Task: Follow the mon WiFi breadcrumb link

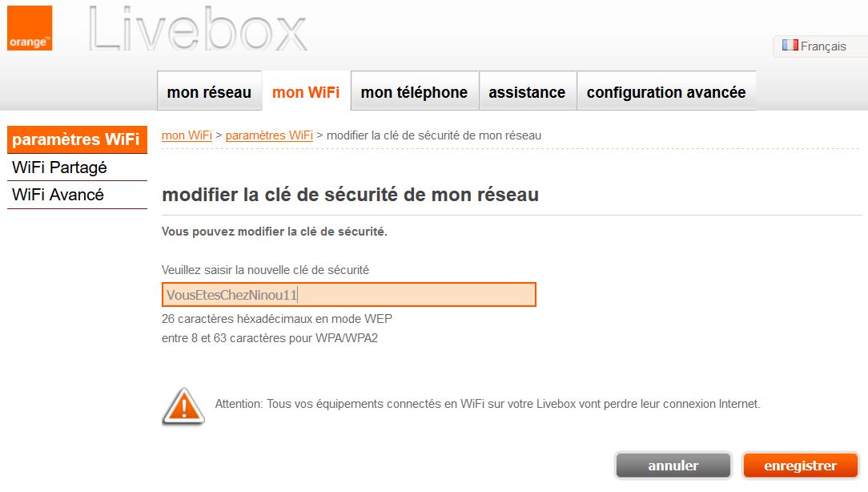Action: pyautogui.click(x=187, y=135)
